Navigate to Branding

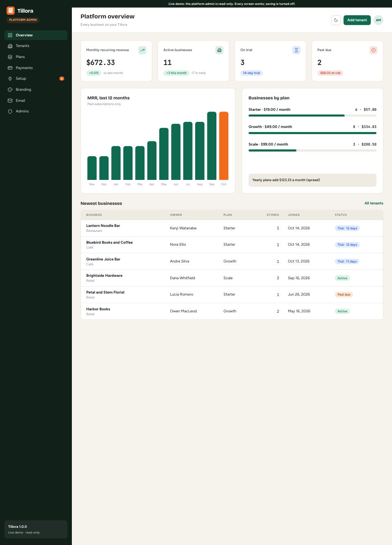pos(36,90)
